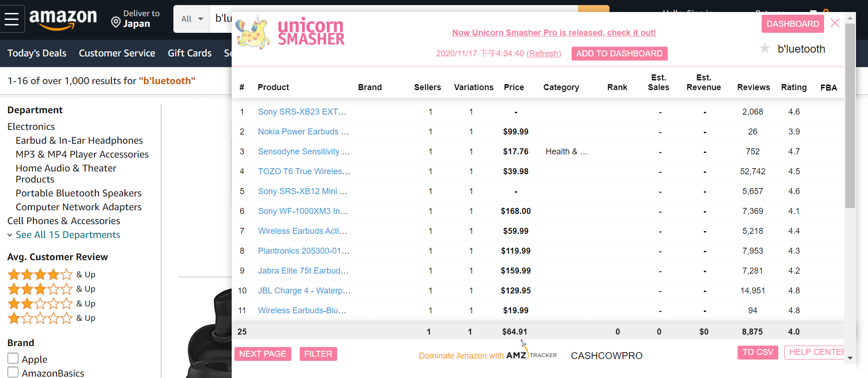Click the Deliver to Japan location icon

pos(116,22)
